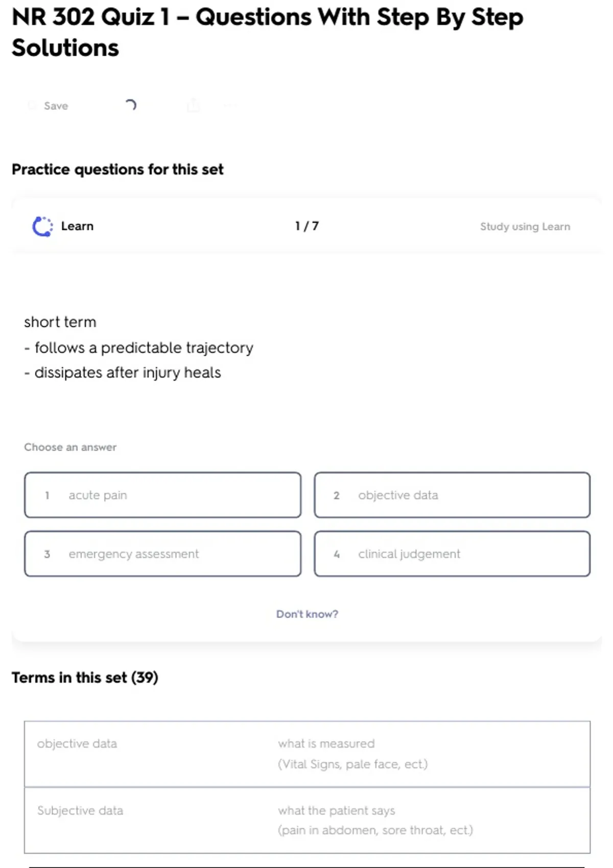Click the 'what the patient says' definition
The width and height of the screenshot is (613, 868).
336,811
